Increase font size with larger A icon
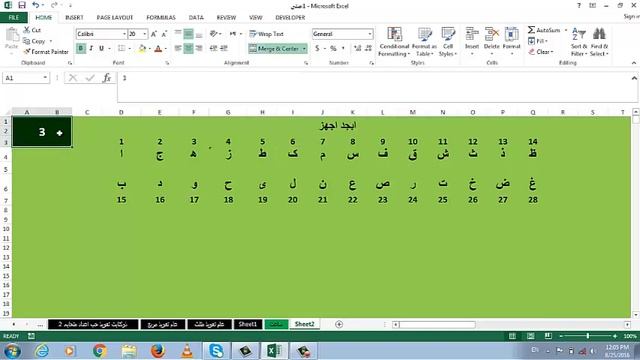Screen dimensions: 640x360 click(154, 34)
